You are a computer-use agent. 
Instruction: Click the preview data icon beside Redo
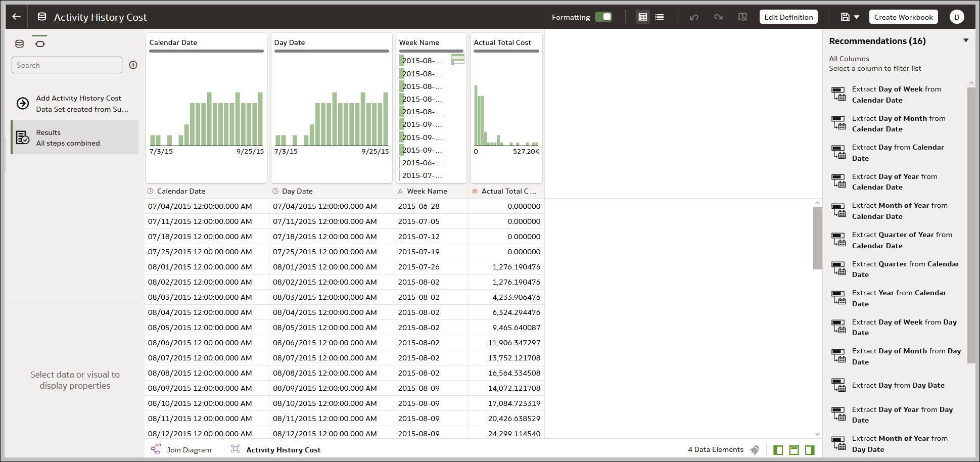[x=742, y=17]
